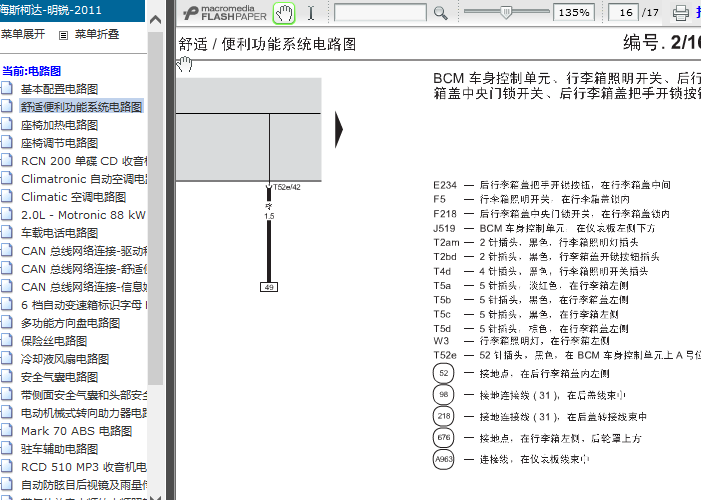
Task: Click the T52e/42 connector label
Action: coord(287,187)
